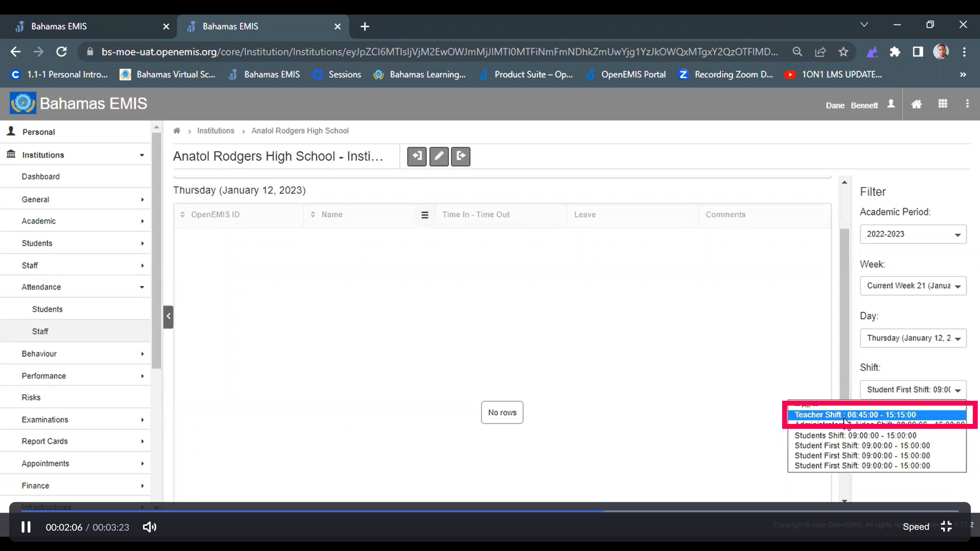Open the product grid icon in header
The image size is (980, 551).
tap(943, 104)
